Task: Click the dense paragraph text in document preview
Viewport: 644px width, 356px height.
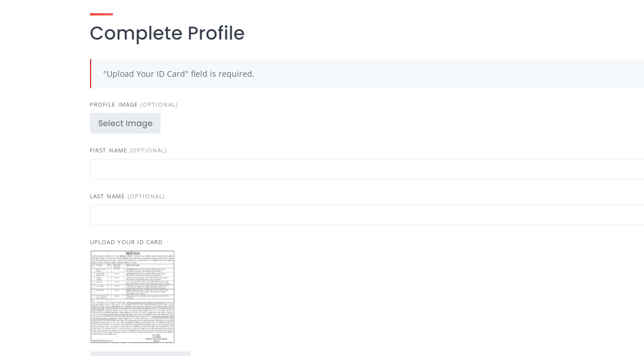Action: [132, 317]
